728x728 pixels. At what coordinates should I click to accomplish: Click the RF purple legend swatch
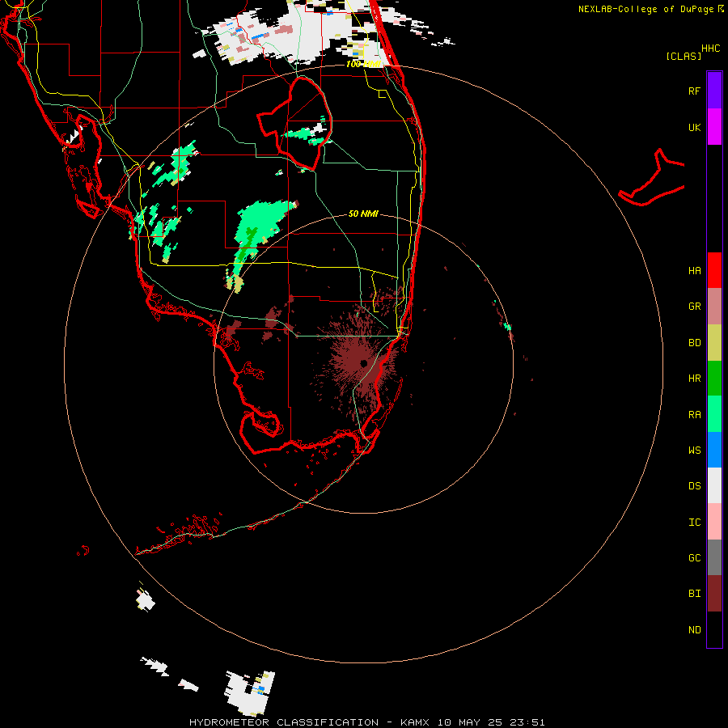coord(714,91)
